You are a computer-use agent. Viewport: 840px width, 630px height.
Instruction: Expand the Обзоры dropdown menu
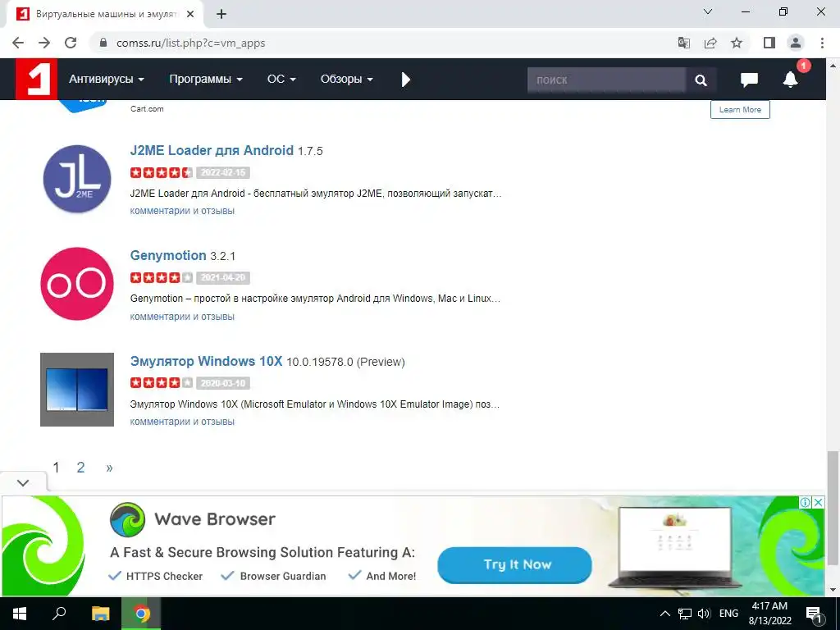347,80
